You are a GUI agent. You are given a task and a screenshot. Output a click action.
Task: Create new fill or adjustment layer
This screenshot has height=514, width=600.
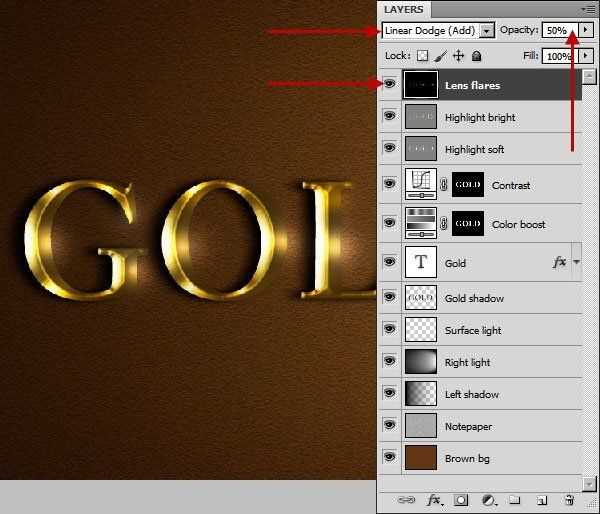[488, 500]
